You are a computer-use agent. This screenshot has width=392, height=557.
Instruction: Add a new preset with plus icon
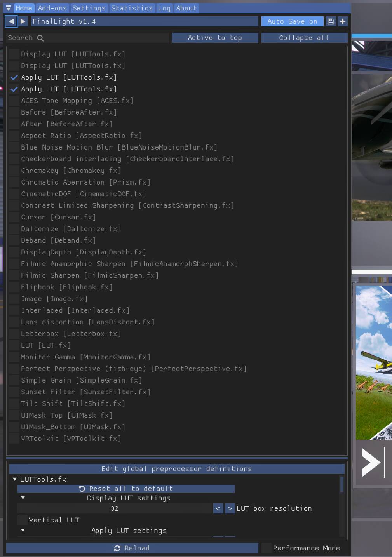tap(343, 21)
